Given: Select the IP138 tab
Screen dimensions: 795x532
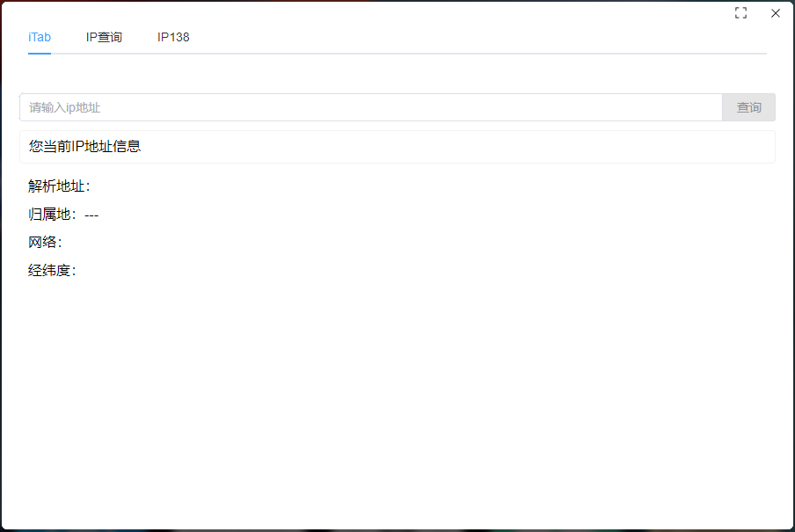Looking at the screenshot, I should (173, 38).
